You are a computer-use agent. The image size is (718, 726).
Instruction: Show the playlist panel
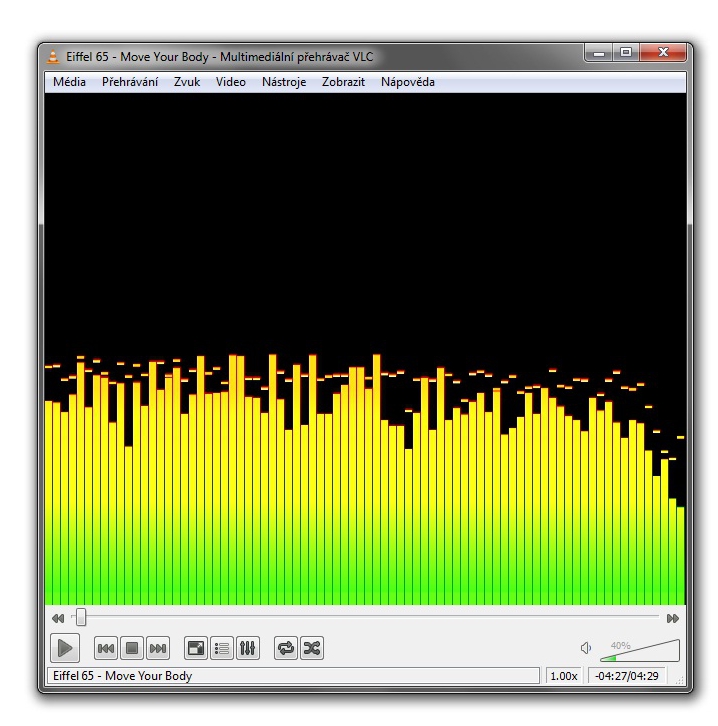click(x=222, y=648)
